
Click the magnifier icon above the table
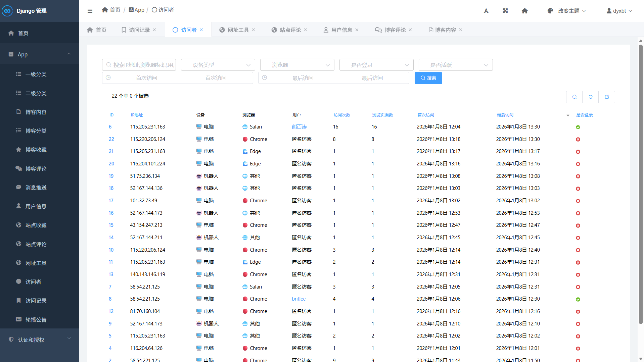click(574, 97)
